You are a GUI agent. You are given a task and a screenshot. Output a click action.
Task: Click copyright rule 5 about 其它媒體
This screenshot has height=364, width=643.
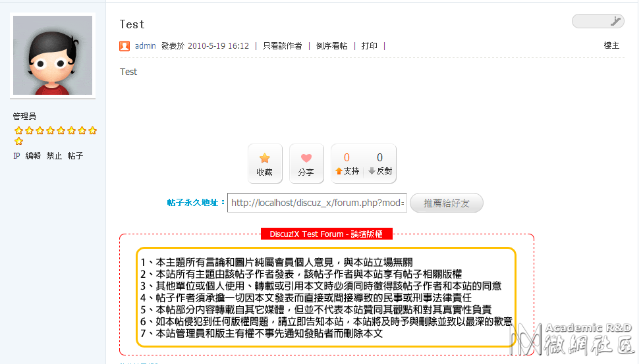click(316, 310)
